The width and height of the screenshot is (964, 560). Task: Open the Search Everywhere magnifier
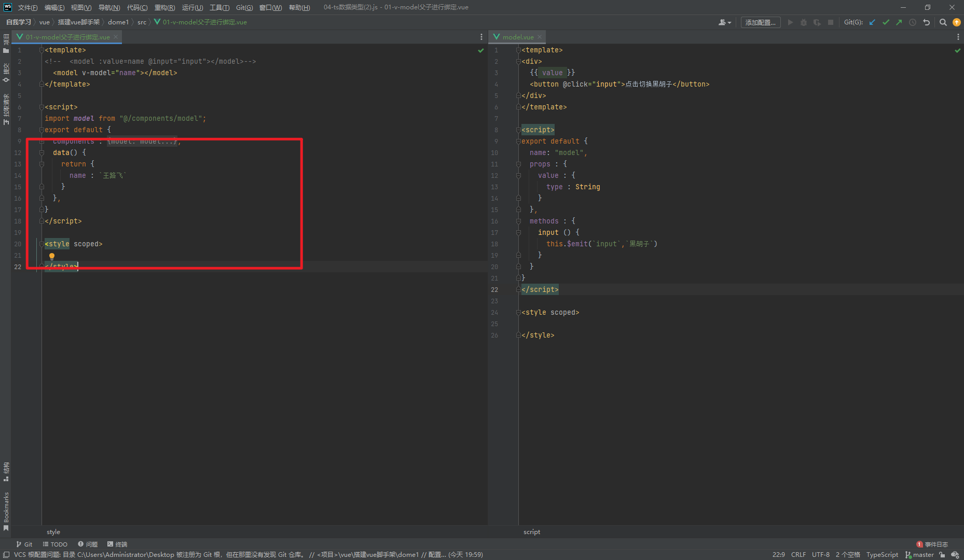click(x=943, y=22)
